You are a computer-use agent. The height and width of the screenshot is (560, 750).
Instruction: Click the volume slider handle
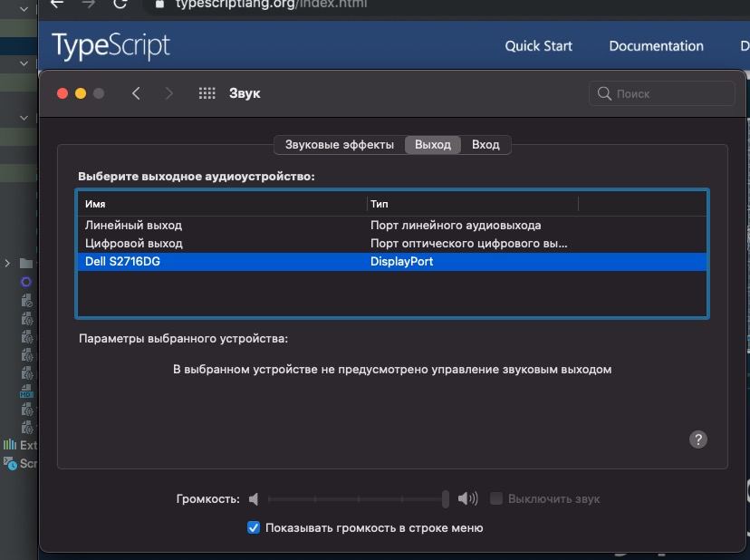pos(446,498)
